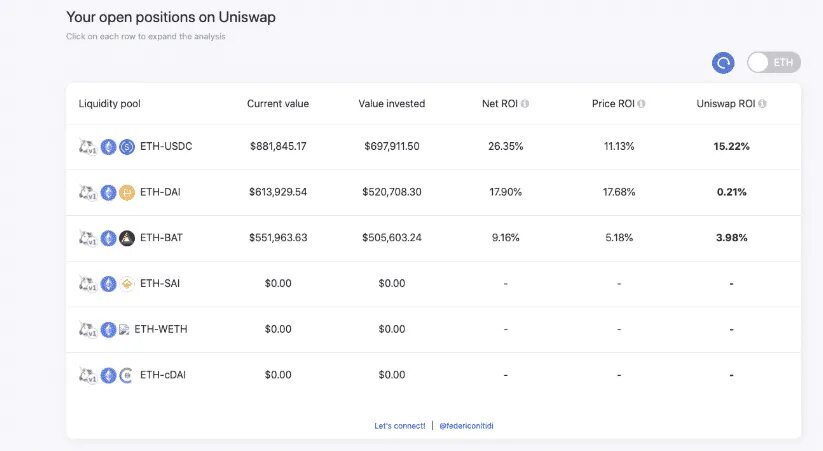Click Ethereum icon in ETH-SAI row
Viewport: 823px width, 451px height.
tap(108, 284)
